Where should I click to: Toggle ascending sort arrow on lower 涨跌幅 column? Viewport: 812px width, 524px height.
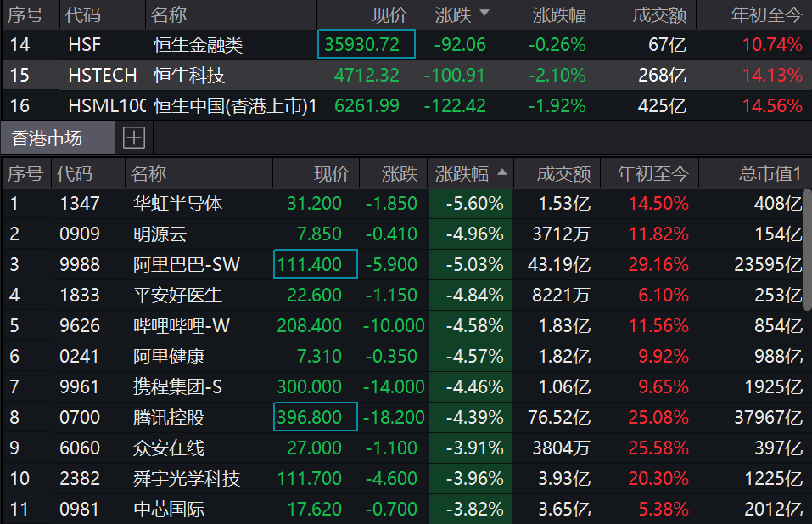pyautogui.click(x=501, y=172)
